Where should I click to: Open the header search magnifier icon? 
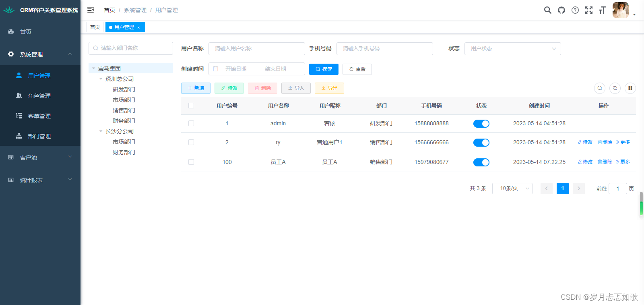548,10
